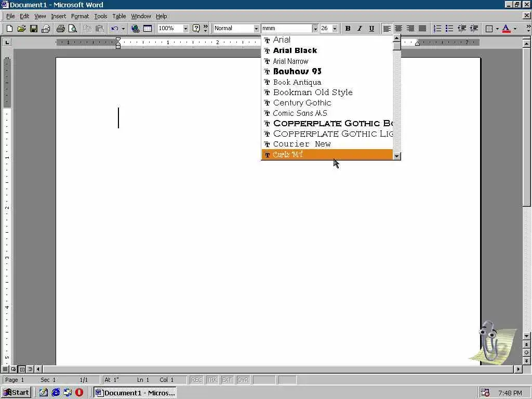Click the tab alignment selector on ruler
532x399 pixels.
(x=7, y=43)
